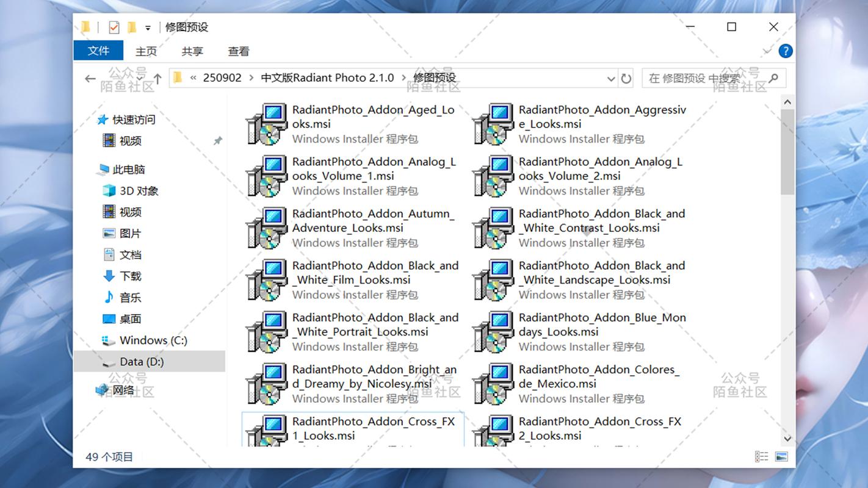The width and height of the screenshot is (868, 488).
Task: Switch to the 查看 ribbon tab
Action: [239, 51]
